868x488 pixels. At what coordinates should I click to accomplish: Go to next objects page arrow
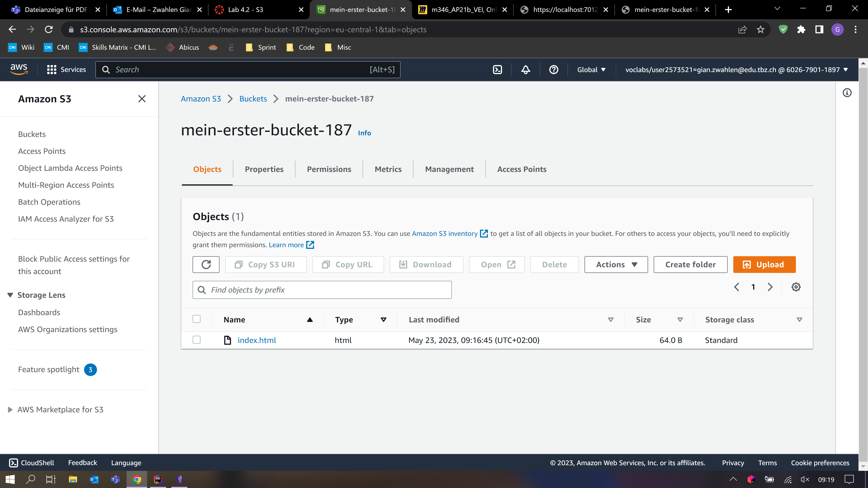(x=770, y=287)
